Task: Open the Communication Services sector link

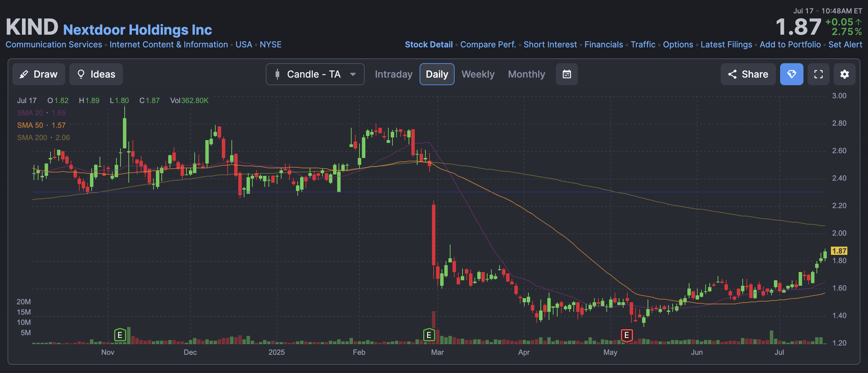Action: (x=54, y=45)
